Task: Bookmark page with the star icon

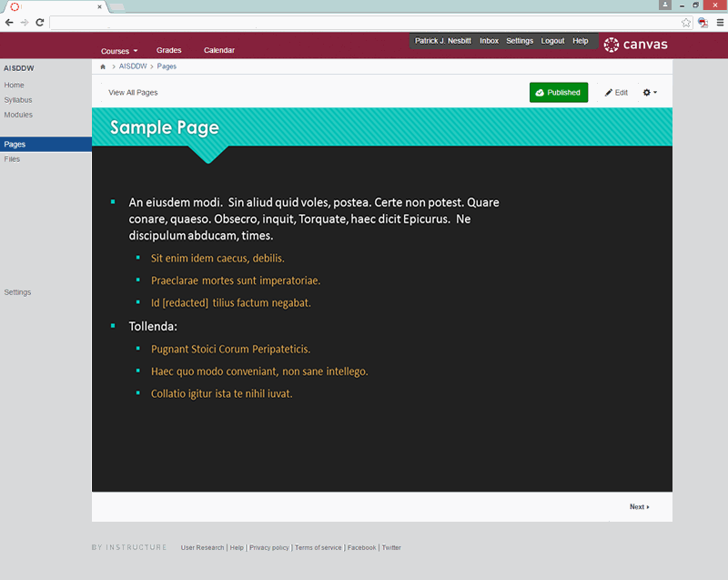Action: tap(686, 22)
